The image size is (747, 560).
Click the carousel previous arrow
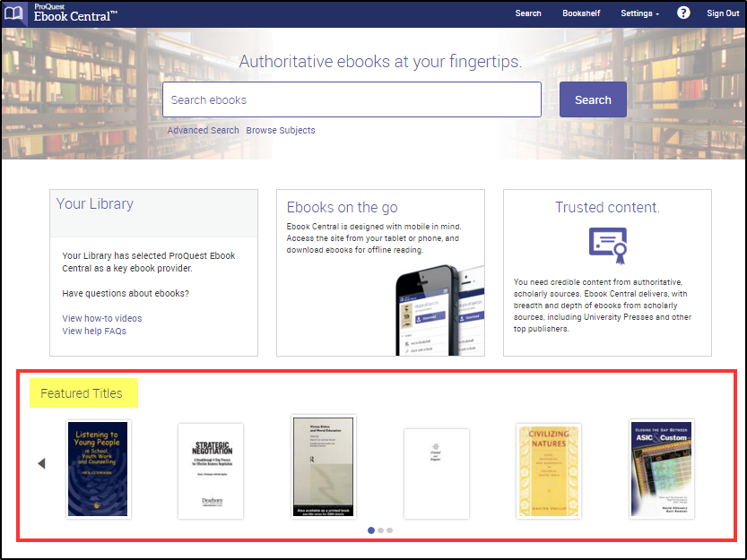point(42,463)
